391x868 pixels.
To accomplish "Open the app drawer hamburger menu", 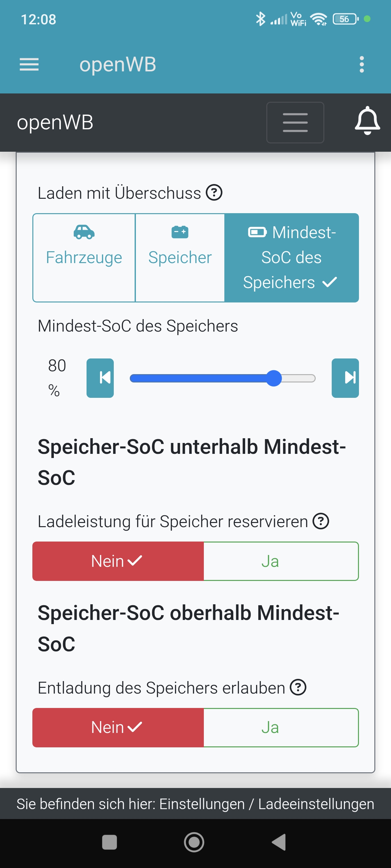I will 29,64.
